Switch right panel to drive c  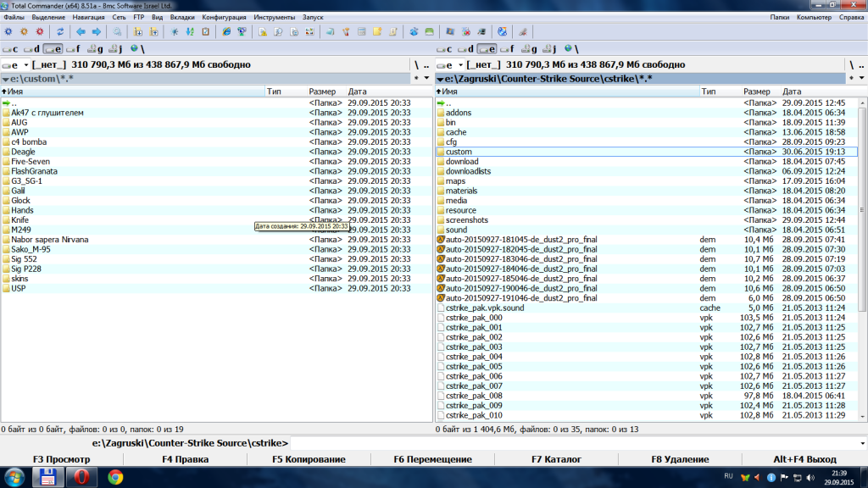(x=444, y=48)
